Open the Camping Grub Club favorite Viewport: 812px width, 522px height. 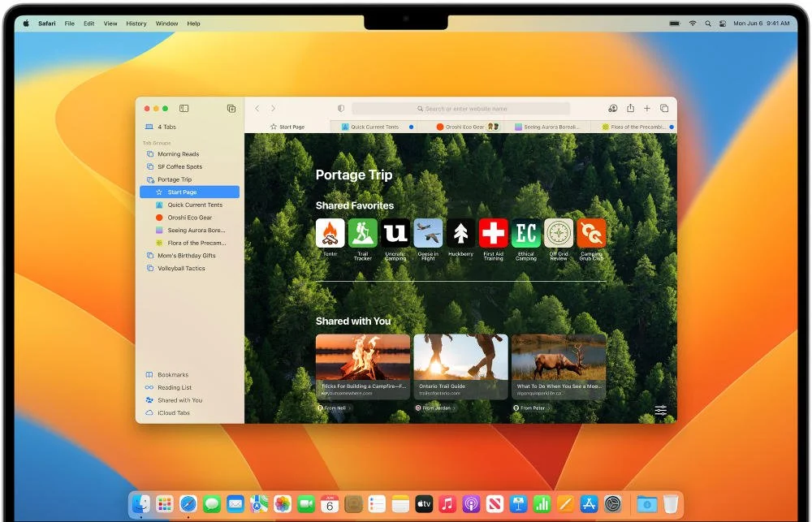[x=591, y=233]
